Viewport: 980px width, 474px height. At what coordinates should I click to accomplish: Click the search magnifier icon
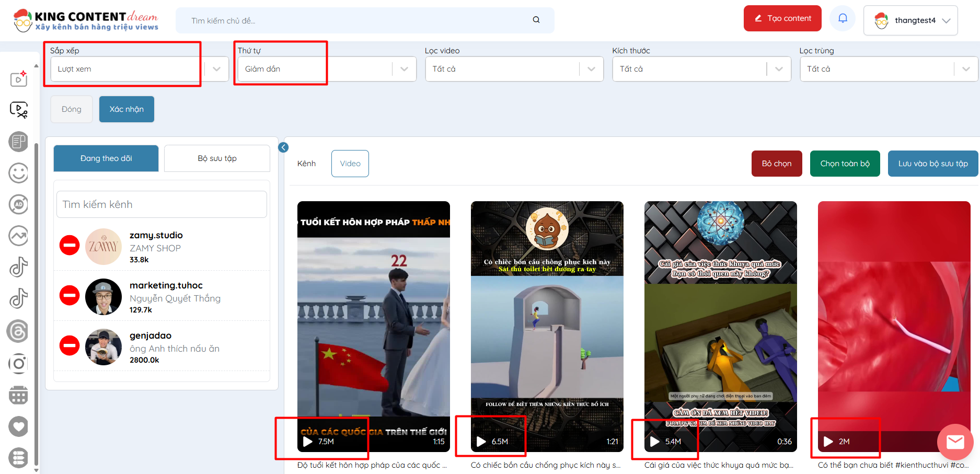coord(536,20)
